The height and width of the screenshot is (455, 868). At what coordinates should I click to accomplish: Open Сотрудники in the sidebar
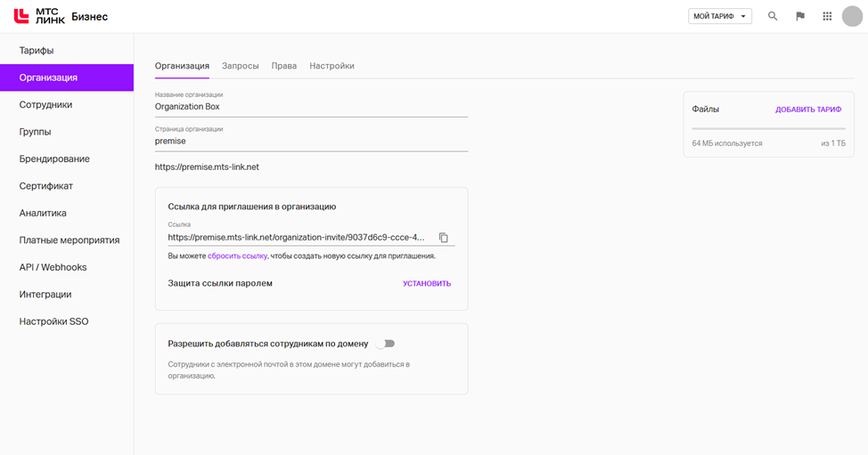pyautogui.click(x=46, y=105)
